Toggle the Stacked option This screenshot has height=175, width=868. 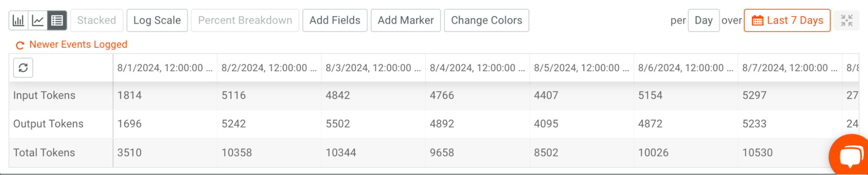96,20
